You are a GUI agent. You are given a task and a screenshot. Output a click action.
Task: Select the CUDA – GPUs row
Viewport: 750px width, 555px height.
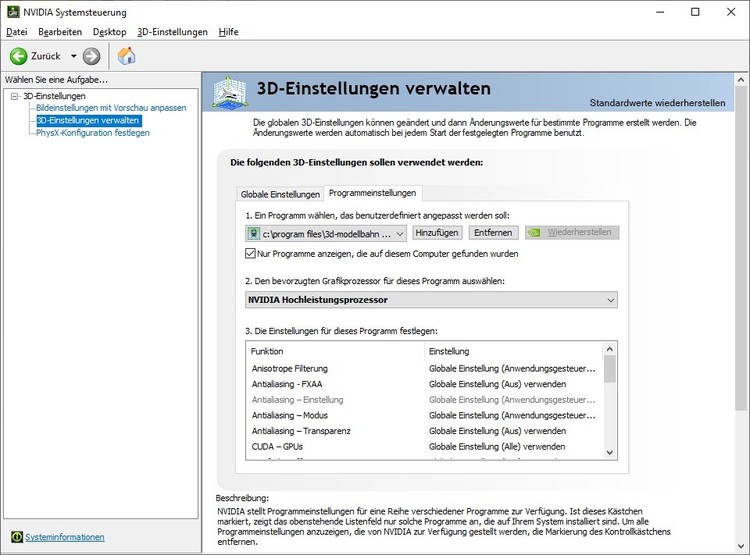point(424,446)
